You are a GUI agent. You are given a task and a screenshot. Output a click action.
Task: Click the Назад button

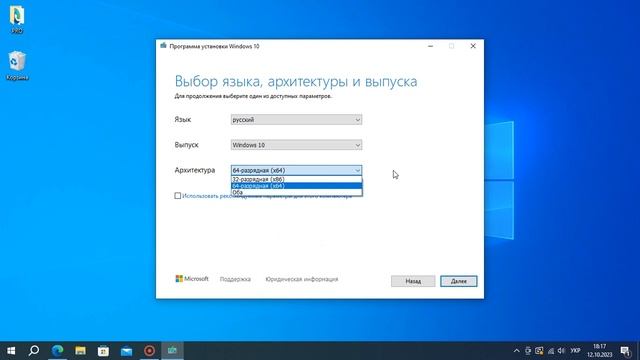tap(413, 281)
